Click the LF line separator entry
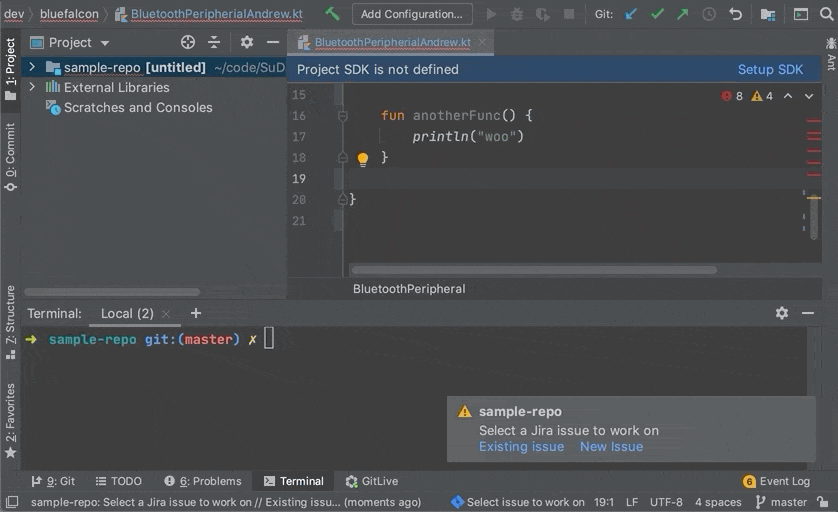Viewport: 838px width, 512px height. [632, 502]
